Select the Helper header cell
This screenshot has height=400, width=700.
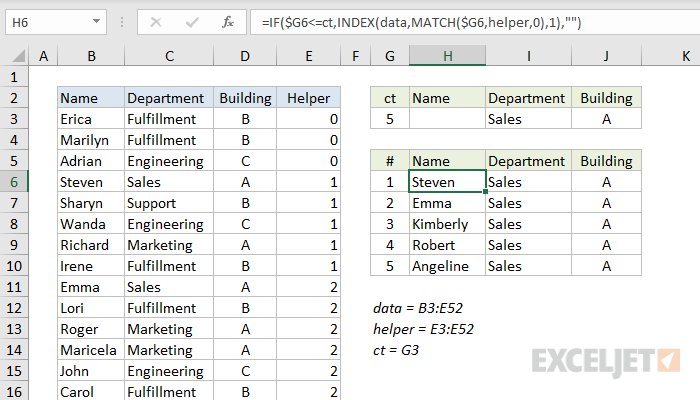(308, 98)
